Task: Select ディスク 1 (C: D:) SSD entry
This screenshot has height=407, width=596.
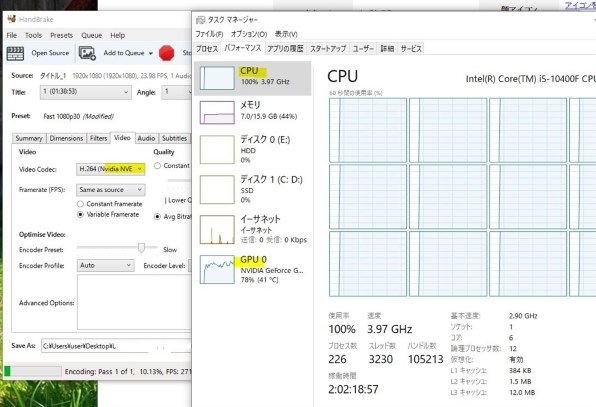Action: pyautogui.click(x=252, y=190)
